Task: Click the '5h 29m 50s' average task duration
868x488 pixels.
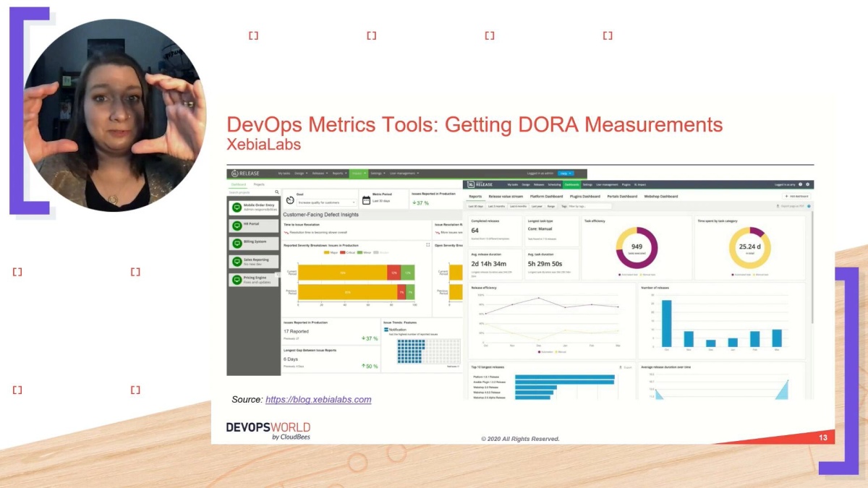Action: [x=545, y=264]
